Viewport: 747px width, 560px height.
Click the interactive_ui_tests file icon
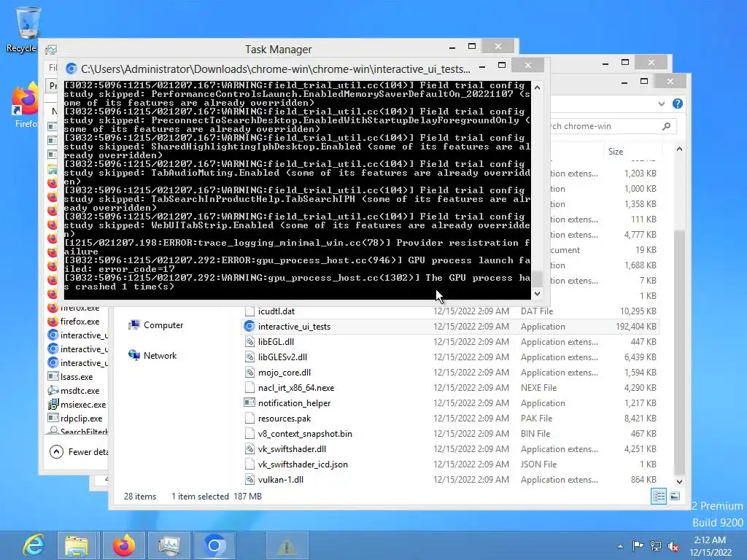(249, 326)
